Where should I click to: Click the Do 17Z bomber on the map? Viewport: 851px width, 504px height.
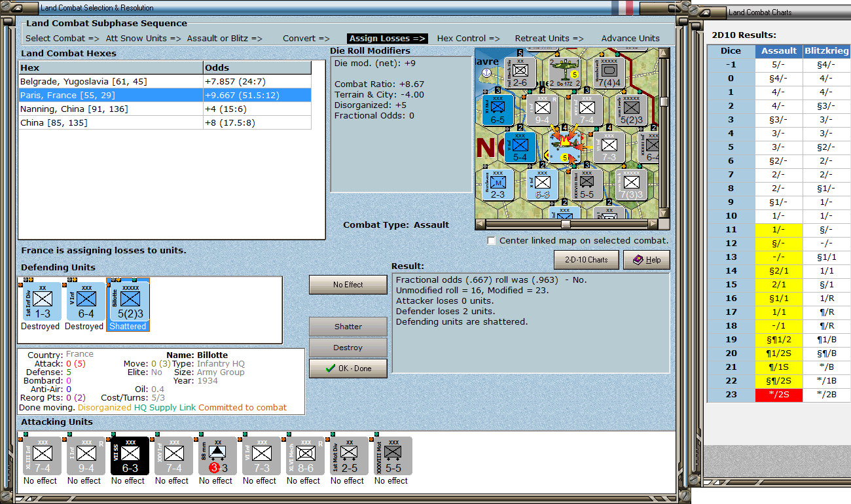click(564, 73)
